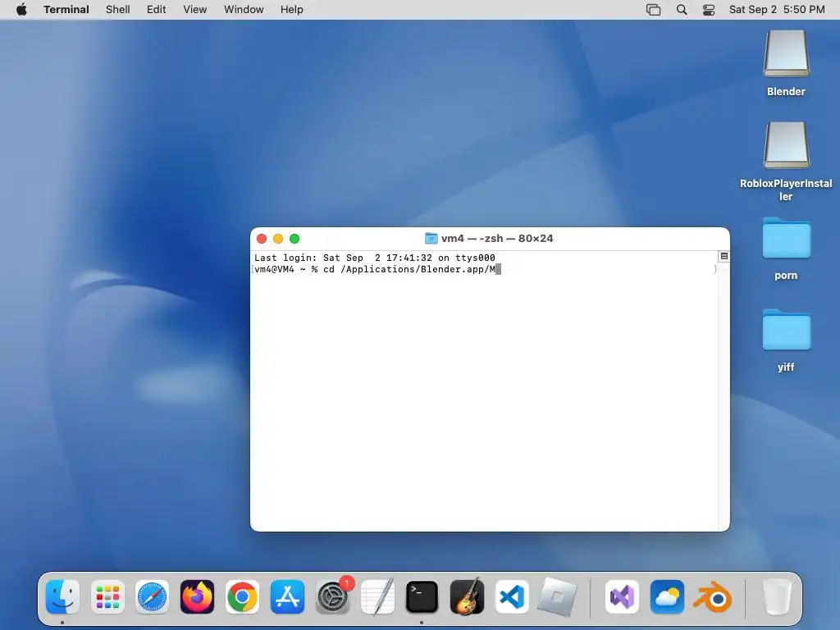Open the App Store dock icon
This screenshot has height=630, width=840.
(287, 597)
